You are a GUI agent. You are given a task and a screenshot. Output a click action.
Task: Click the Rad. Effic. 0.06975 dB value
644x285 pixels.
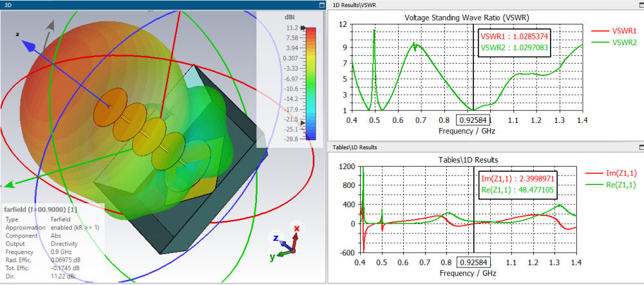coord(66,260)
